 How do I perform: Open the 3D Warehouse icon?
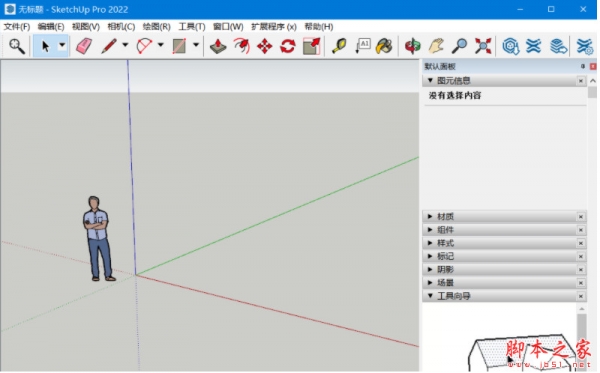pos(511,46)
